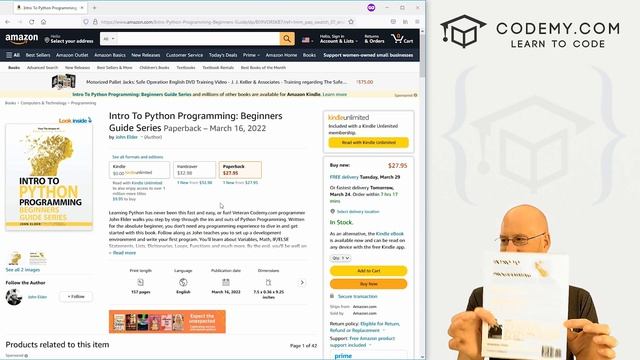640x360 pixels.
Task: Click the US flag language icon
Action: pos(306,40)
